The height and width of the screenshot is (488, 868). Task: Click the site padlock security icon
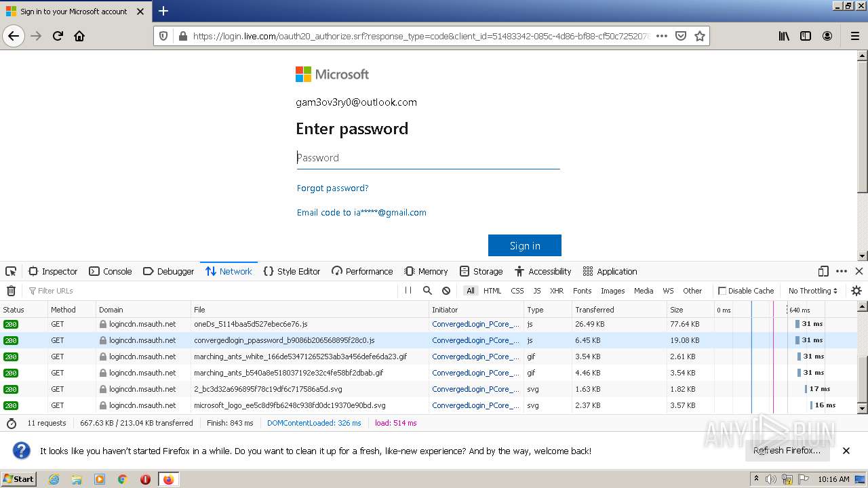[182, 36]
